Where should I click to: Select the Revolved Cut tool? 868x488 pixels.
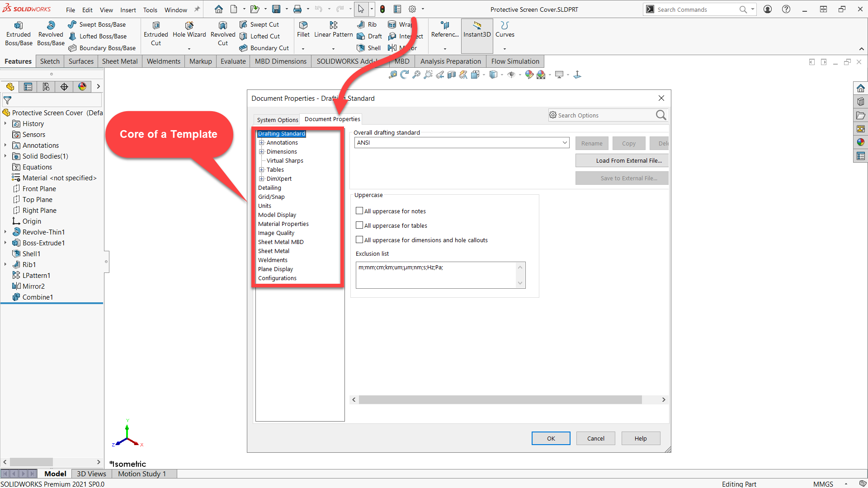(223, 34)
